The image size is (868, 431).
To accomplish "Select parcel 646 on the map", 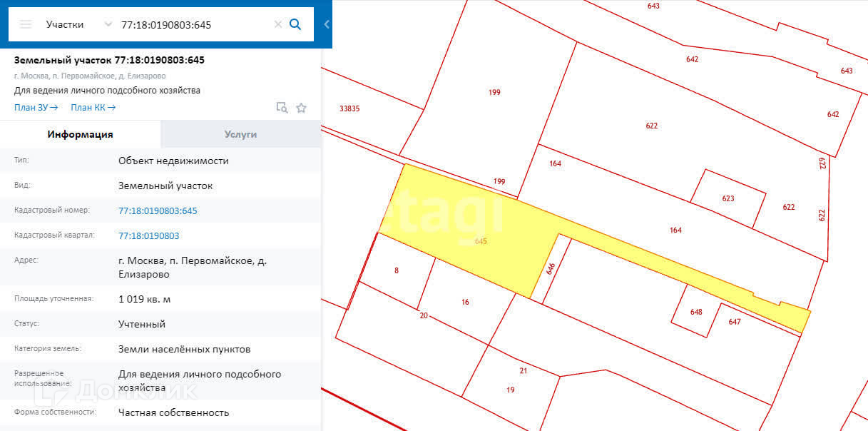I will pyautogui.click(x=551, y=269).
